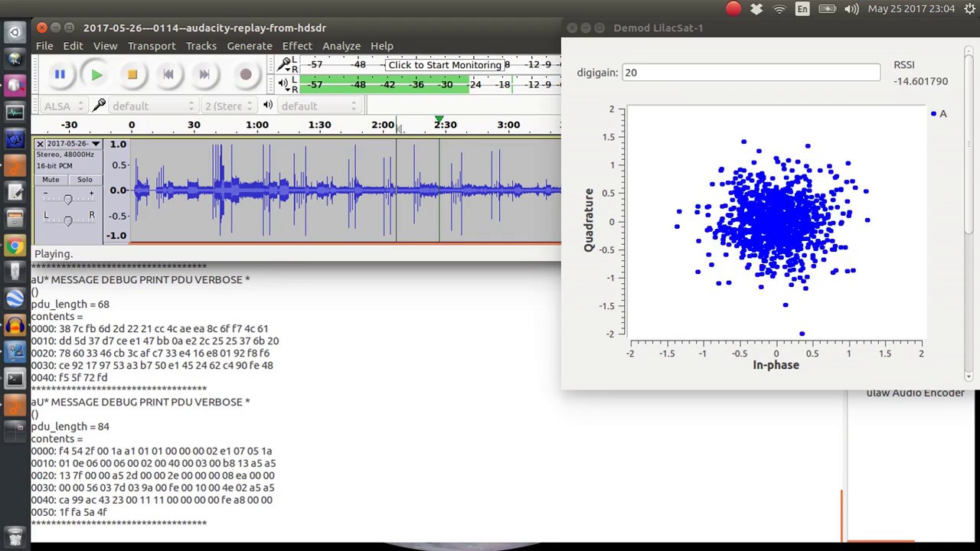Screen dimensions: 980x551
Task: Solo the 2017-05-26 track
Action: click(84, 180)
